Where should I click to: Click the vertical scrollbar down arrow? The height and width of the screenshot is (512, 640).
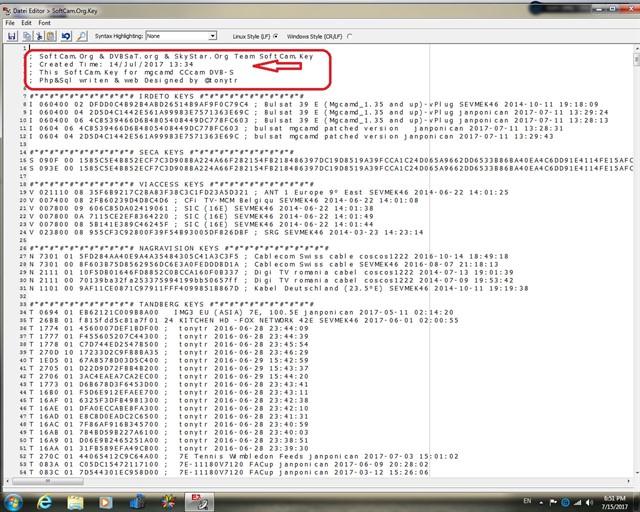pyautogui.click(x=636, y=474)
